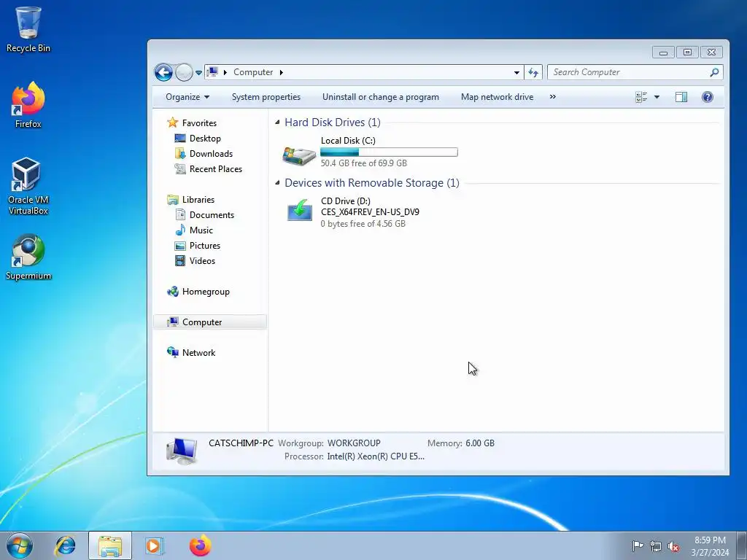Click Memory 6.00 GB value
This screenshot has height=560, width=747.
(x=480, y=443)
